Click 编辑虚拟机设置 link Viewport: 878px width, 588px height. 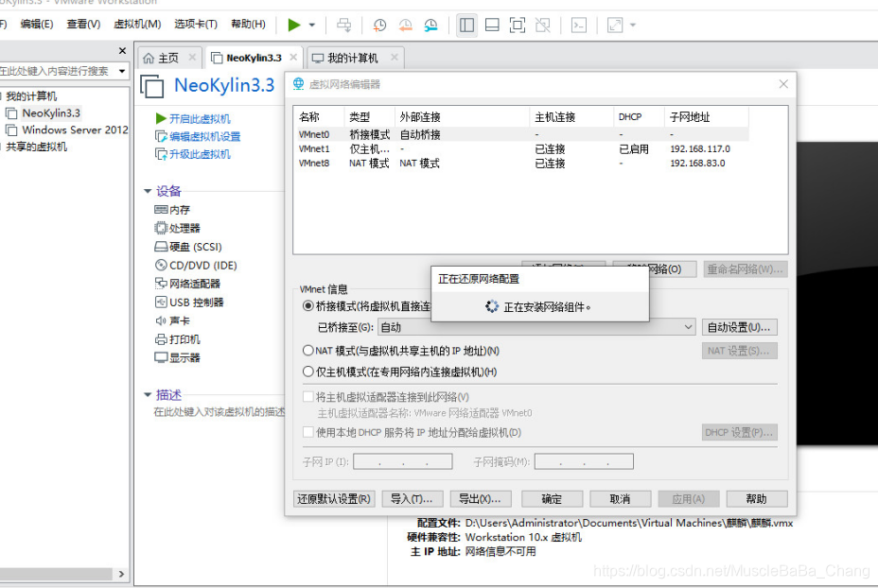204,136
